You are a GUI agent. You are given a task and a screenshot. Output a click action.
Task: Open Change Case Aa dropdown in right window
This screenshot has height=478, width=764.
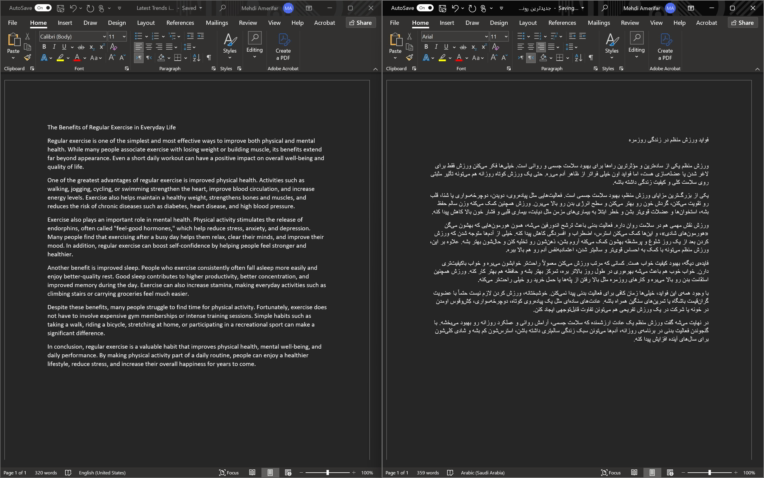click(478, 57)
